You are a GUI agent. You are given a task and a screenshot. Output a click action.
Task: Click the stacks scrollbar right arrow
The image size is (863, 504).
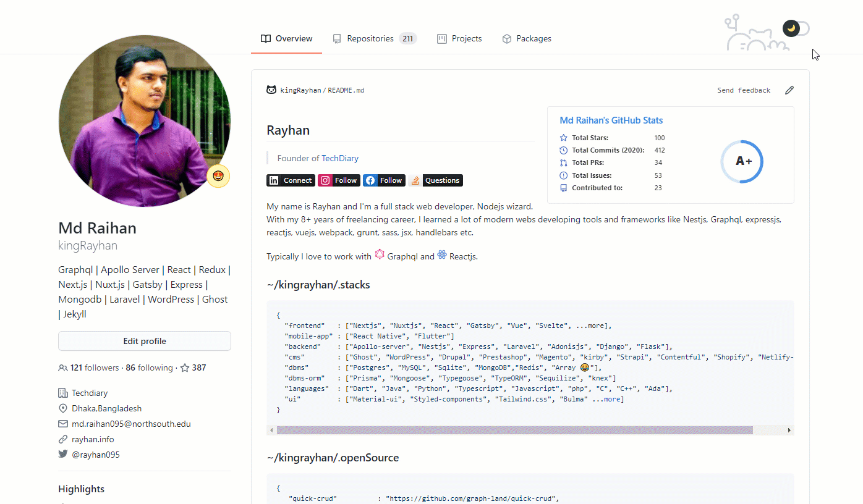click(x=789, y=430)
